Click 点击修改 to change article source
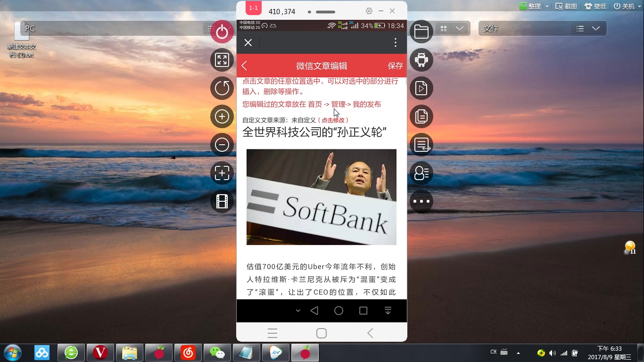This screenshot has width=644, height=362. click(334, 120)
